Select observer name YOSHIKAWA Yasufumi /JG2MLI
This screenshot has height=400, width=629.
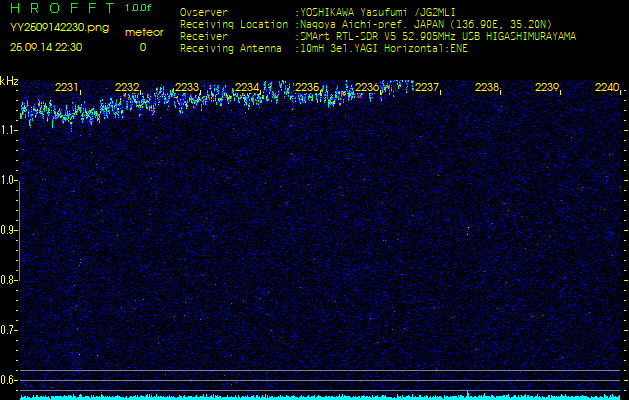pyautogui.click(x=378, y=12)
